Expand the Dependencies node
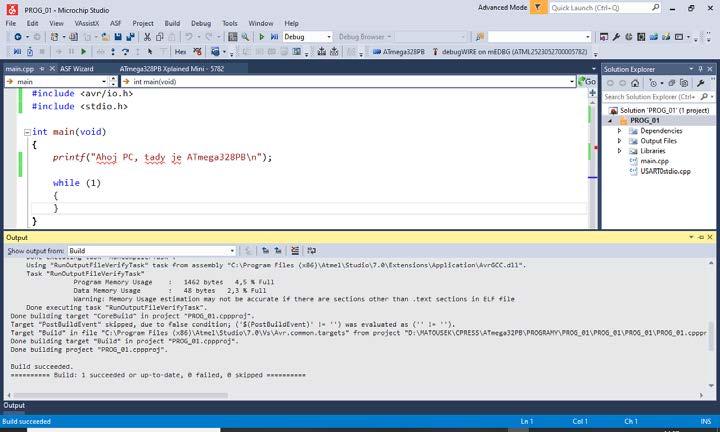Screen dimensions: 720x432 tap(619, 131)
